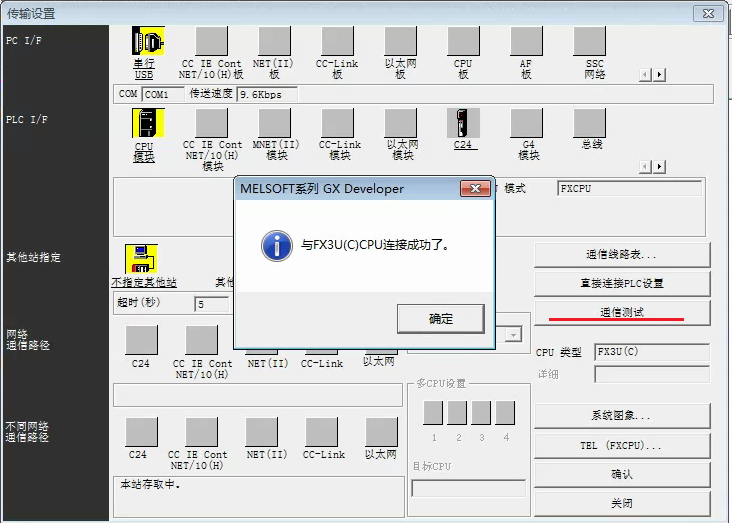Viewport: 732px width, 523px height.
Task: Click the 目标CPU field
Action: tap(469, 488)
